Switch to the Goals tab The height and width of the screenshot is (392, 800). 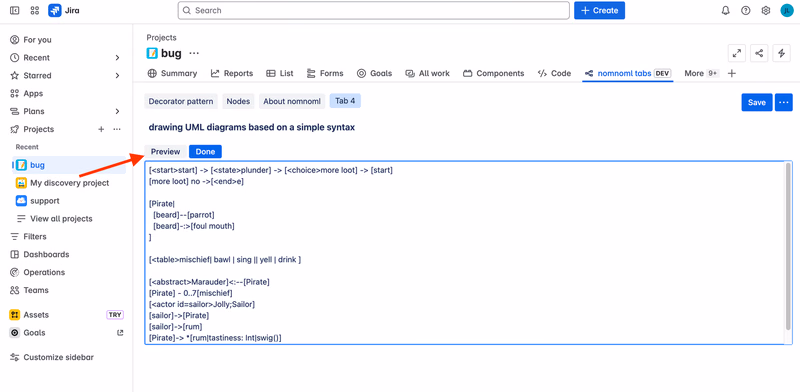[374, 74]
